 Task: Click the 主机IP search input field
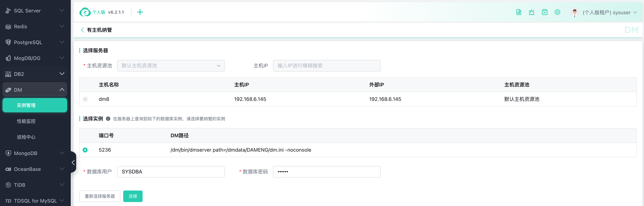coord(326,66)
